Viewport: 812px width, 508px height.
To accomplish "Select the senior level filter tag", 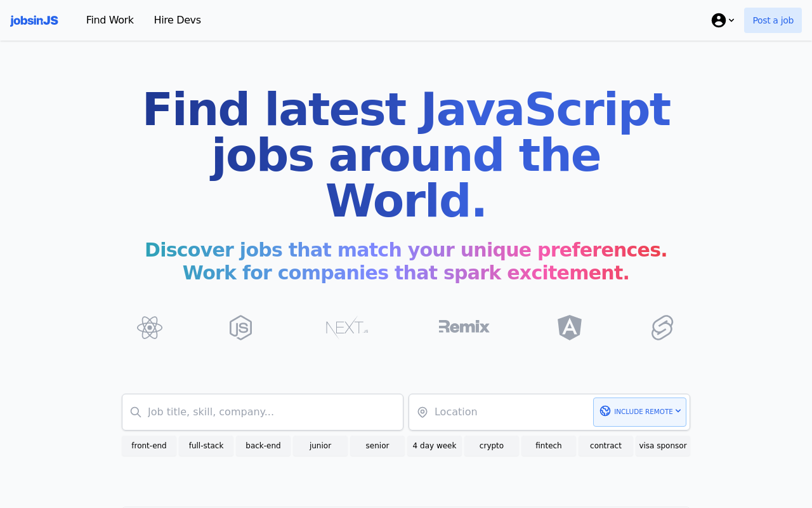I will 377,446.
